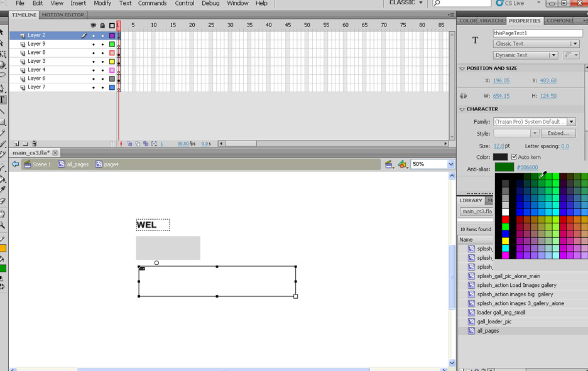Collapse the Position and Size section

pos(462,68)
